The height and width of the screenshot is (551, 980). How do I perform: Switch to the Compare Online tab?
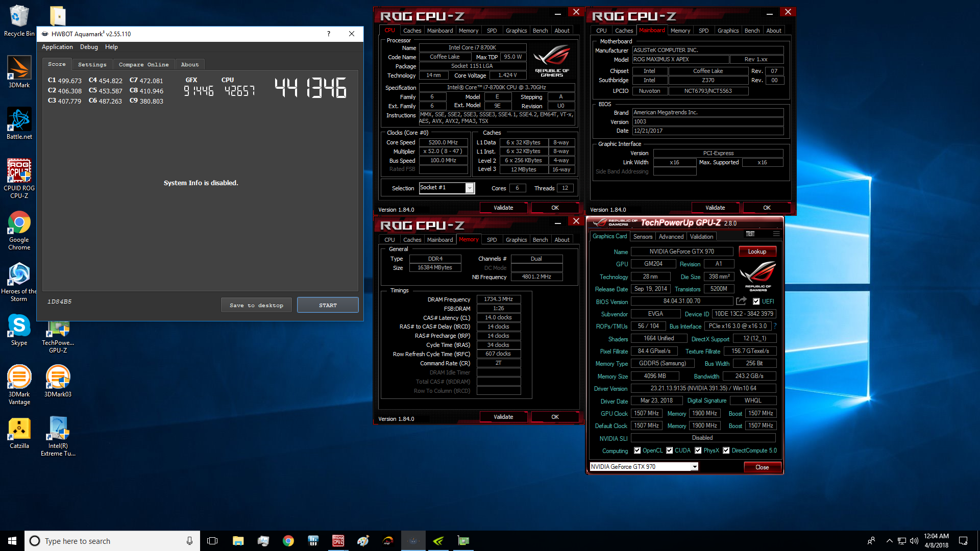coord(143,65)
